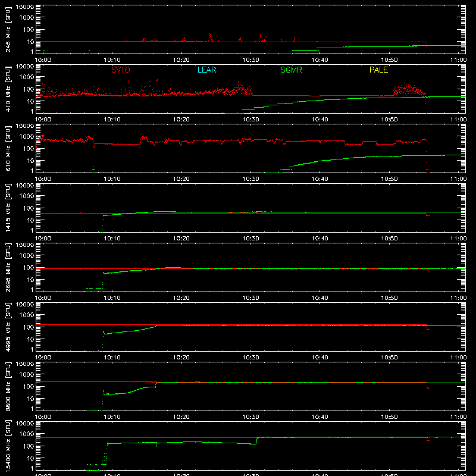The height and width of the screenshot is (476, 476).
Task: Click the 100 tick of 2695 MHz panel
Action: coord(29,268)
